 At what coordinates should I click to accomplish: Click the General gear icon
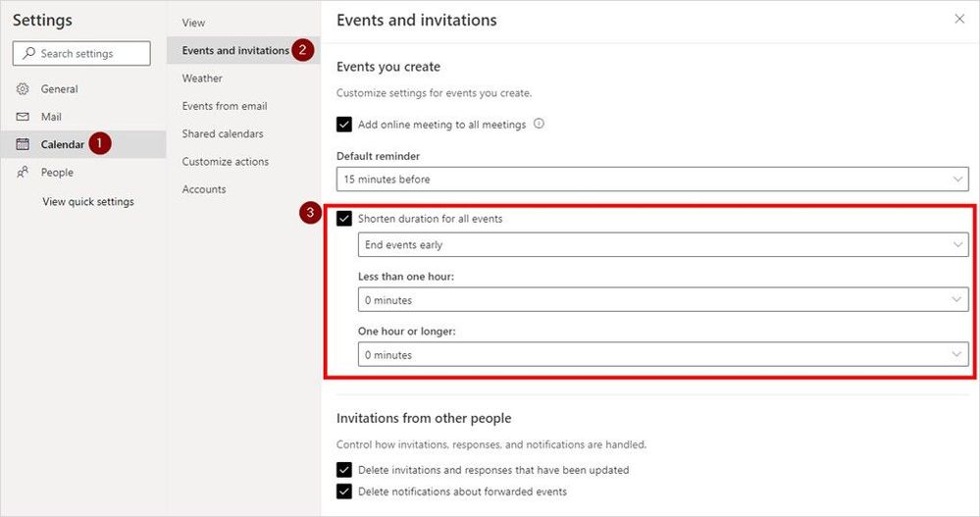pos(23,89)
